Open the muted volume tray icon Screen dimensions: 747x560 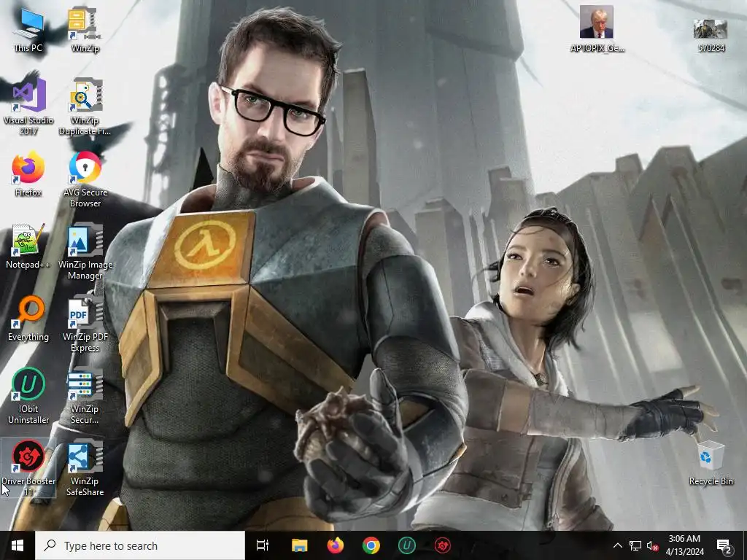[x=652, y=545]
